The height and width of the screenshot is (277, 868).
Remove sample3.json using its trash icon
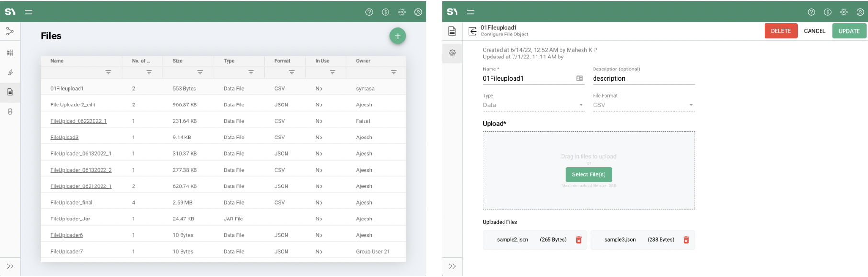point(685,240)
